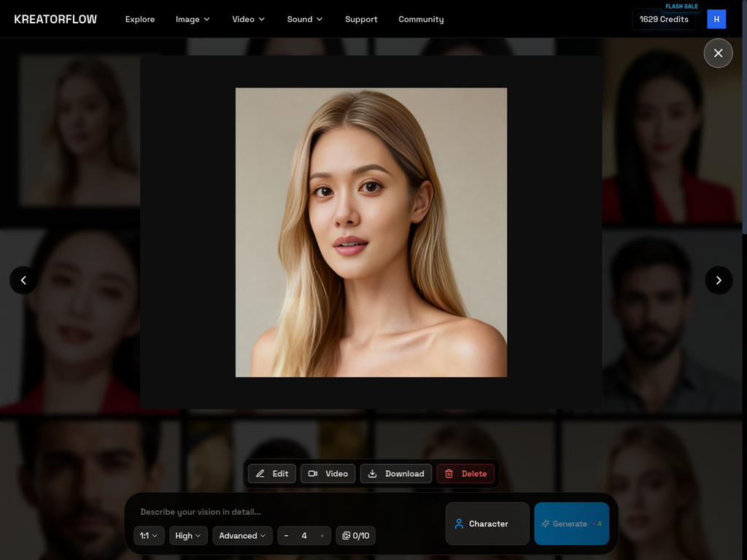Open the Explore section
Screen dimensions: 747x560
point(140,19)
